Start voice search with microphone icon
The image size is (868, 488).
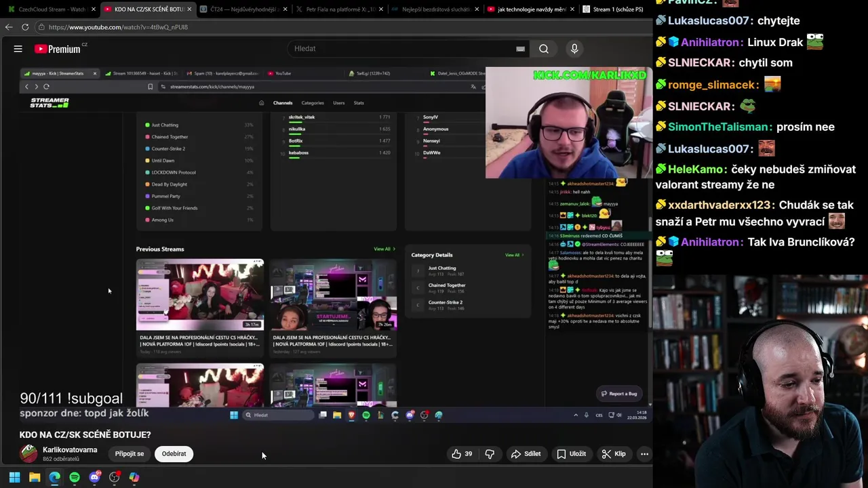(x=574, y=49)
